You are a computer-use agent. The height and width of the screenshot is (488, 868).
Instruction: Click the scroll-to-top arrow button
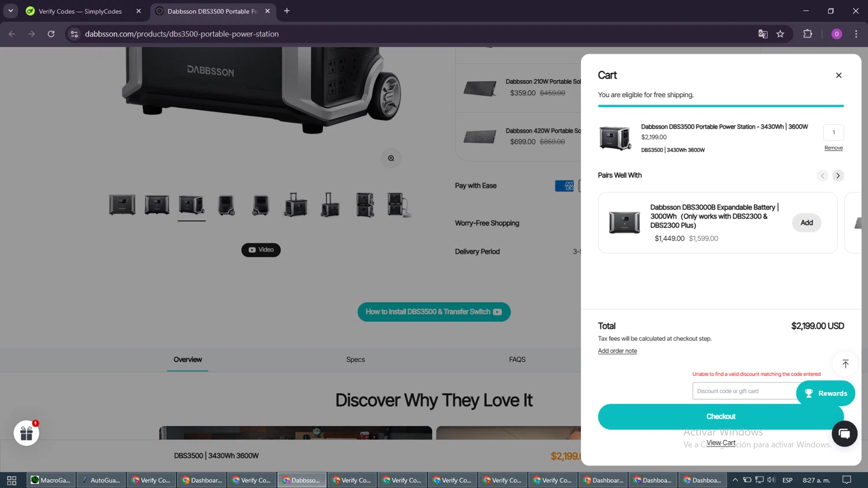845,364
